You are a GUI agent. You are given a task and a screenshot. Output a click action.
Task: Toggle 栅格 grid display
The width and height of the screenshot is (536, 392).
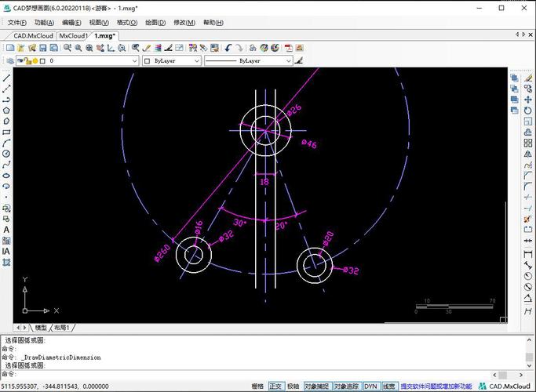pos(257,386)
